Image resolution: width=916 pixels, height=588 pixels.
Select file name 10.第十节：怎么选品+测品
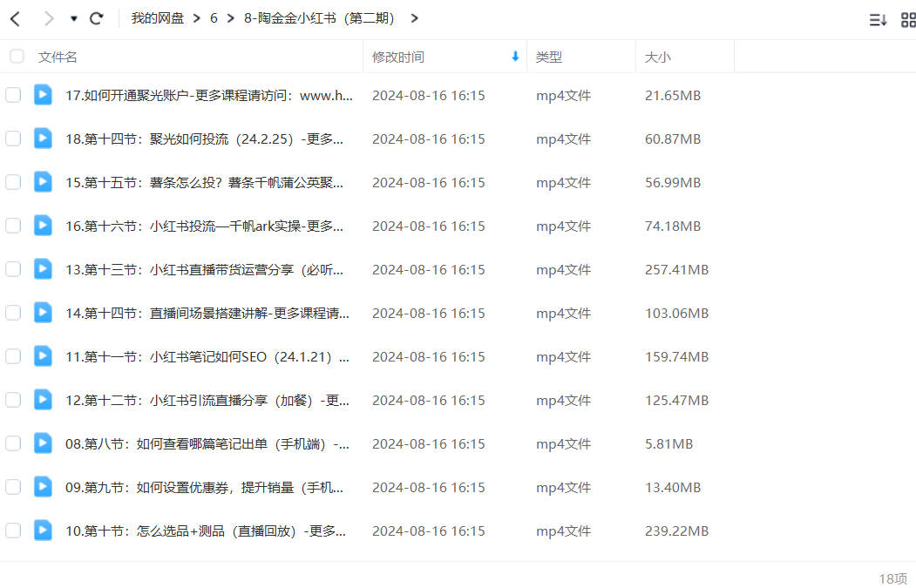coord(206,531)
